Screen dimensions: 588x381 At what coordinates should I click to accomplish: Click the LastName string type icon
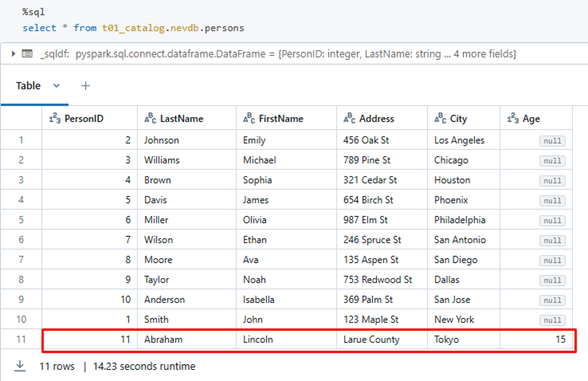(150, 118)
